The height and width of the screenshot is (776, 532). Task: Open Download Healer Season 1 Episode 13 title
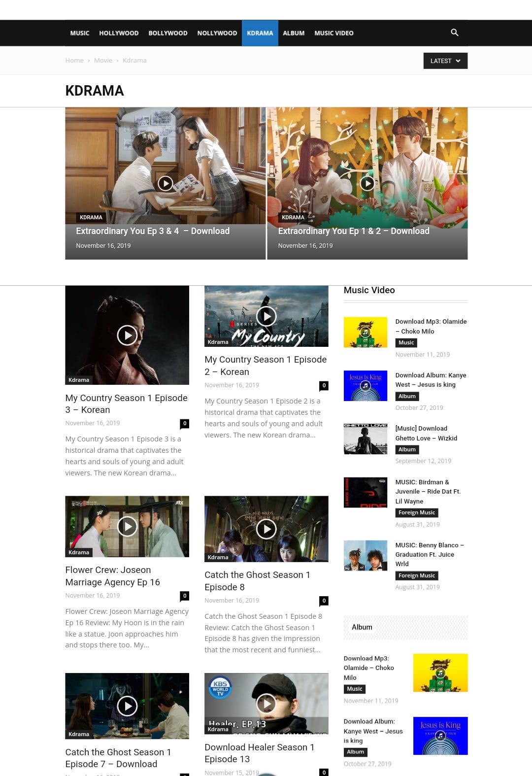click(x=260, y=753)
